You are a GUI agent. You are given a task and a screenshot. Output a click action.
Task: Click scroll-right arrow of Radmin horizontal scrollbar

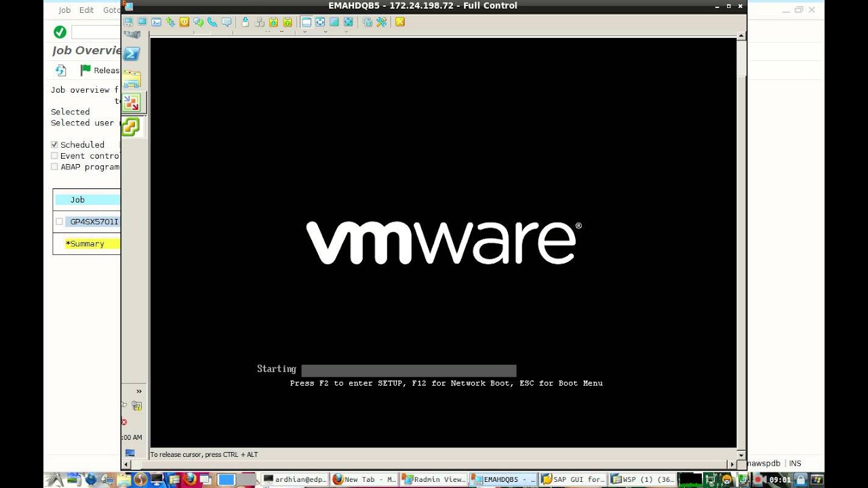pos(731,464)
